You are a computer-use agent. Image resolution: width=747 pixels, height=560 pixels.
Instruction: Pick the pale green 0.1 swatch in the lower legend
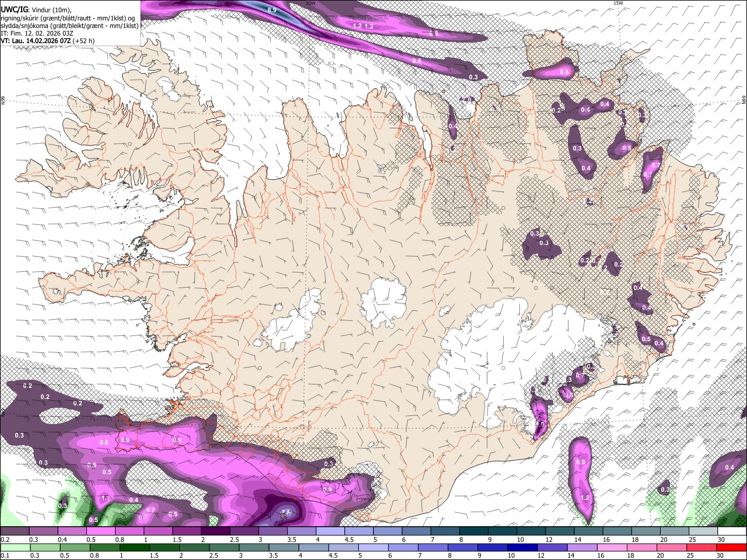15,547
